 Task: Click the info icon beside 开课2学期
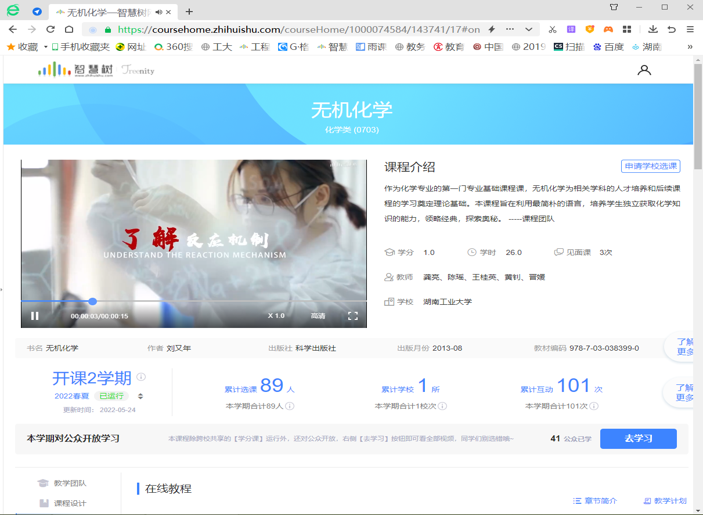[141, 377]
